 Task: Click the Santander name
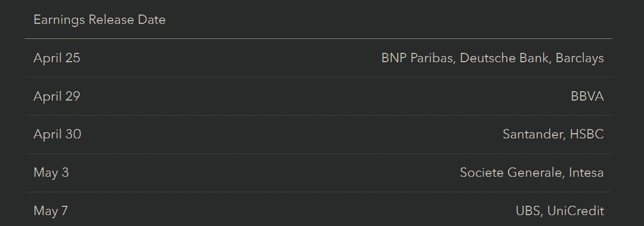click(x=533, y=134)
